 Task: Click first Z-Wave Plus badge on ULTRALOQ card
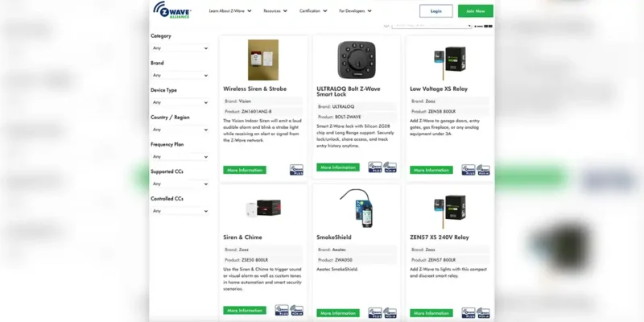pyautogui.click(x=375, y=167)
